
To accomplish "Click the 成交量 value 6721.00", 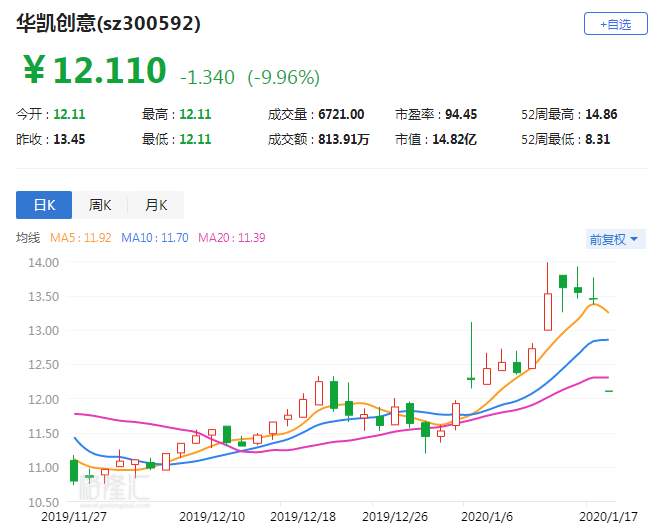I will (341, 114).
